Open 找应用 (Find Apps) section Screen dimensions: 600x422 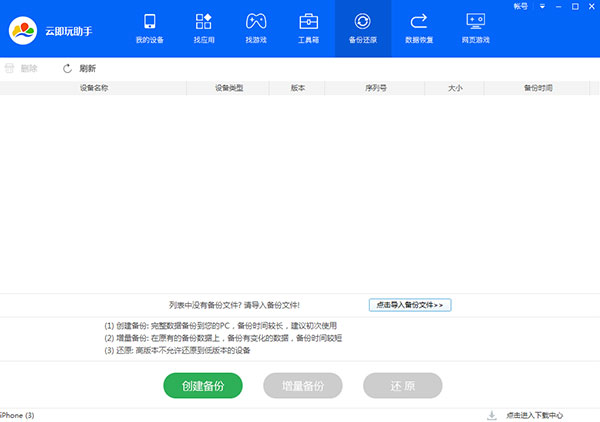point(203,28)
